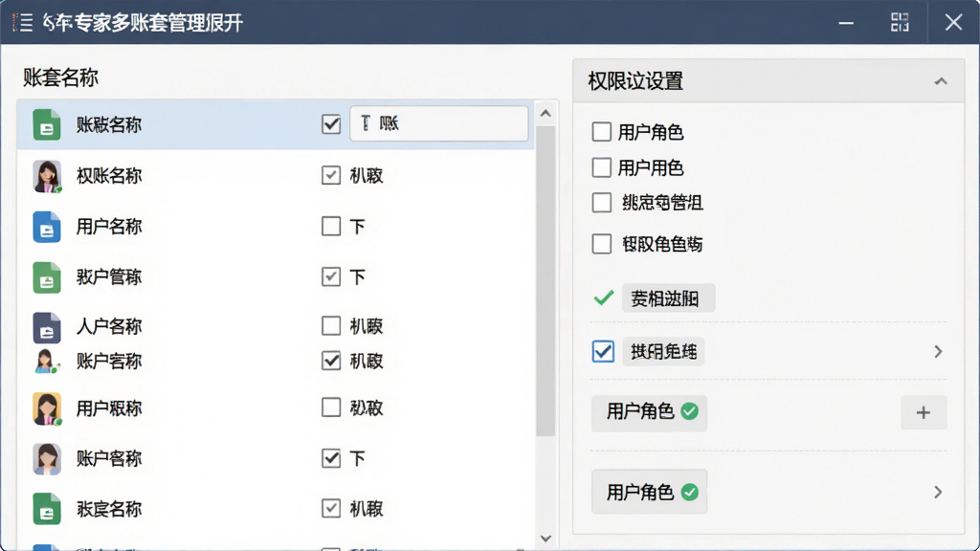Select the 救户管称 list entry text

[x=109, y=276]
